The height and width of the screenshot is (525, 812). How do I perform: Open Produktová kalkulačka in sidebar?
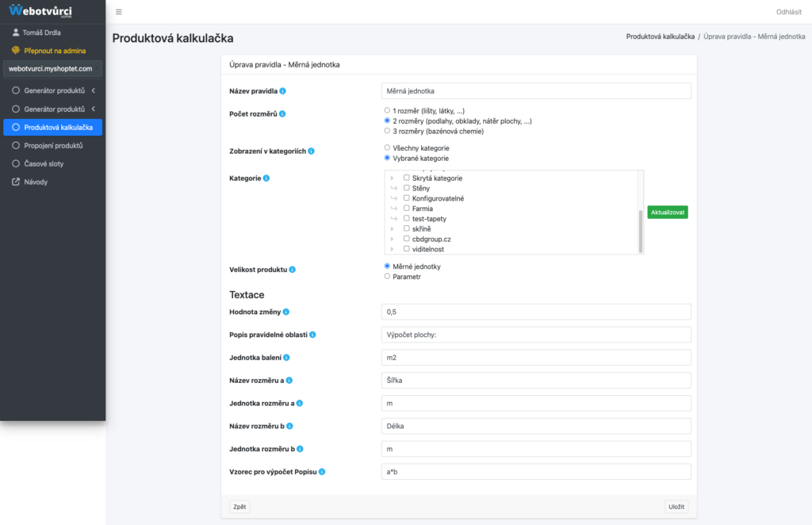coord(53,128)
